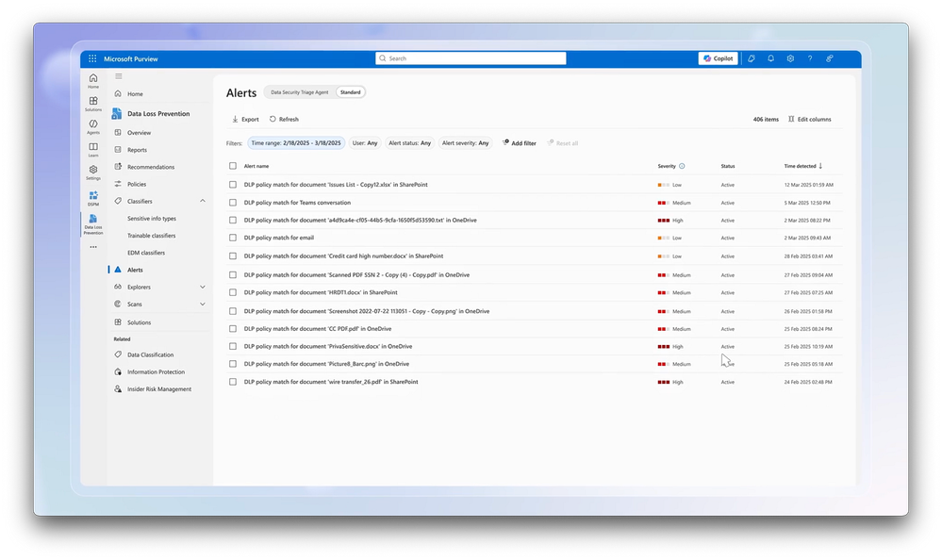Click Edit columns
The image size is (942, 560).
coord(809,119)
